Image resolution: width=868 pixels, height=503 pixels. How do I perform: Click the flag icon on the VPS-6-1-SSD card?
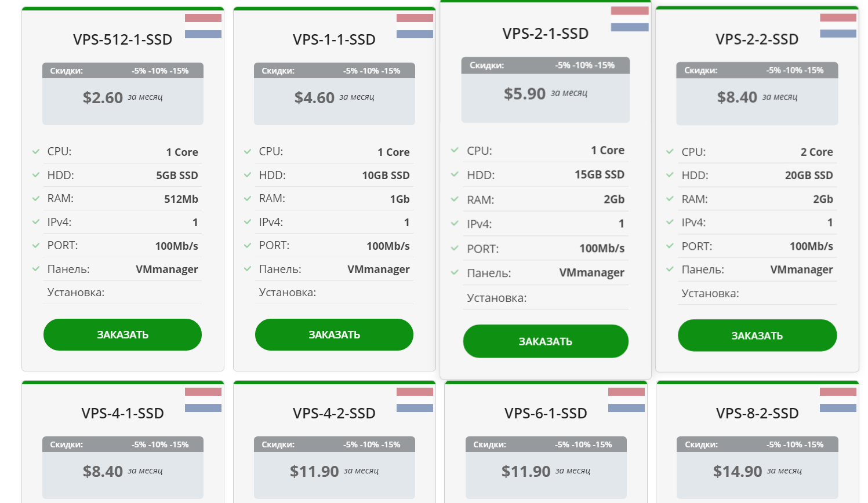(626, 400)
